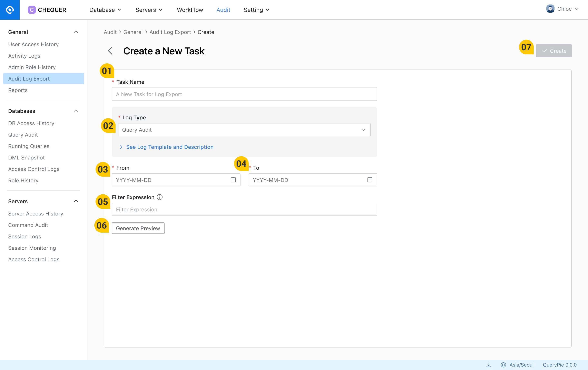Focus the From date input field

click(176, 180)
